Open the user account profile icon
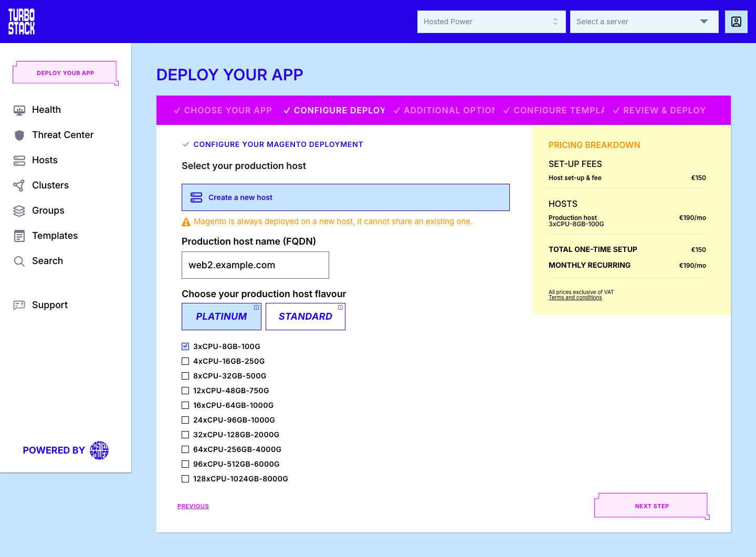This screenshot has height=557, width=756. click(736, 22)
